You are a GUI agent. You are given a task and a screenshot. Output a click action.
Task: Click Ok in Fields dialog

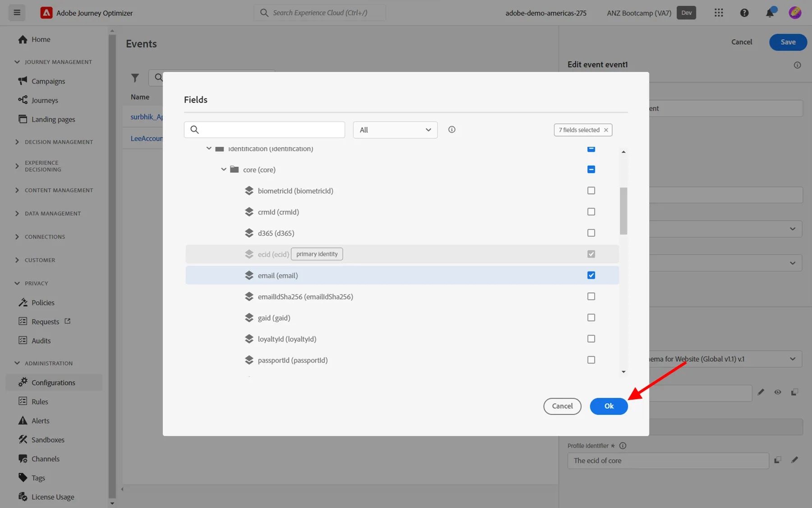[x=609, y=406]
